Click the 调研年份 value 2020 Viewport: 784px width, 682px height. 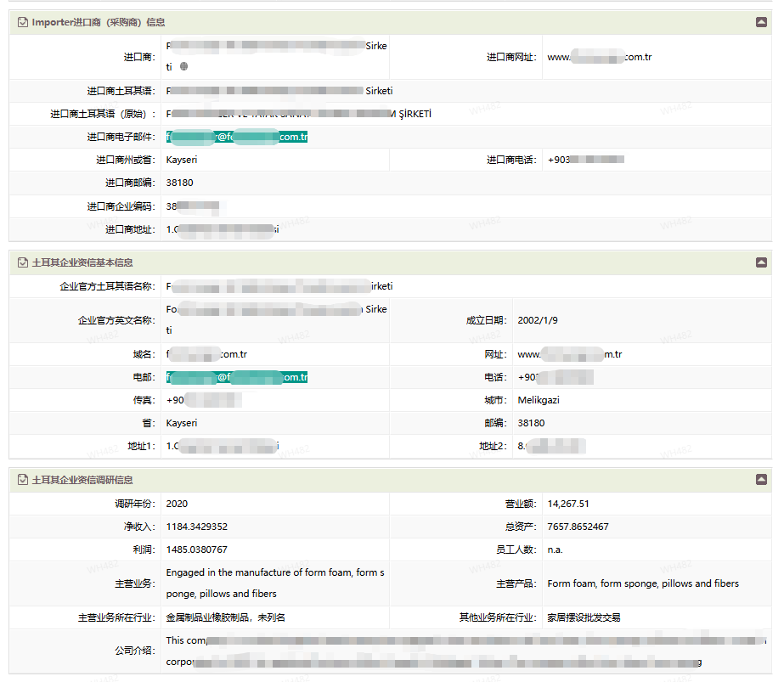pyautogui.click(x=177, y=504)
